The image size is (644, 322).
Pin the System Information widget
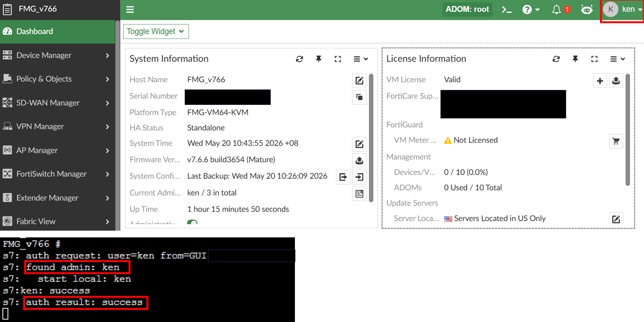(318, 59)
